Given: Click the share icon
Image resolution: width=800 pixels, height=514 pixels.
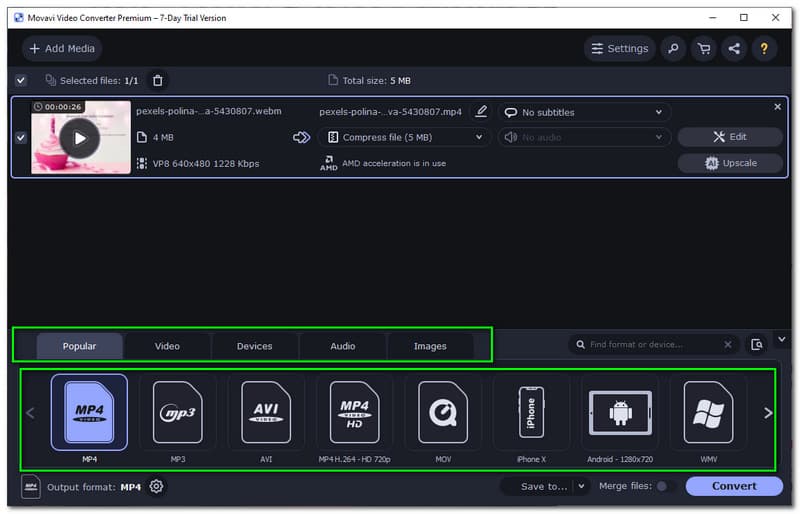Looking at the screenshot, I should (x=734, y=48).
